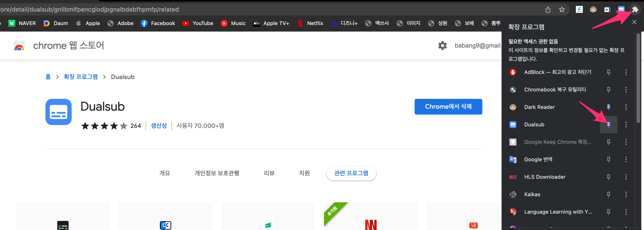Pin the Google Keep Chrome extension
644x230 pixels.
(608, 142)
